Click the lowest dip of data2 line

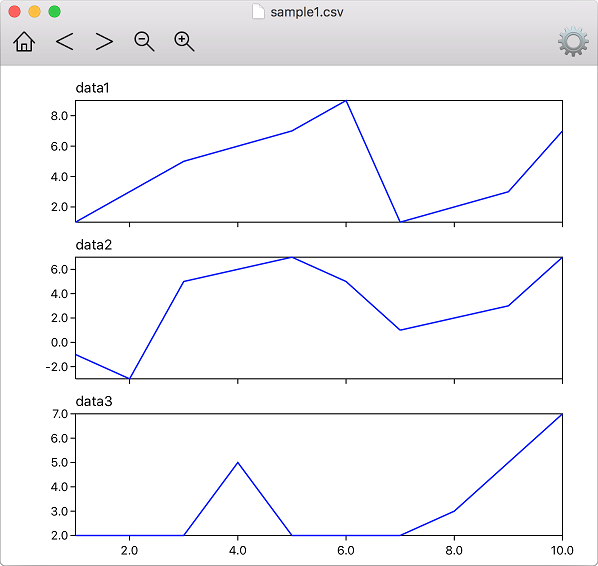coord(130,378)
